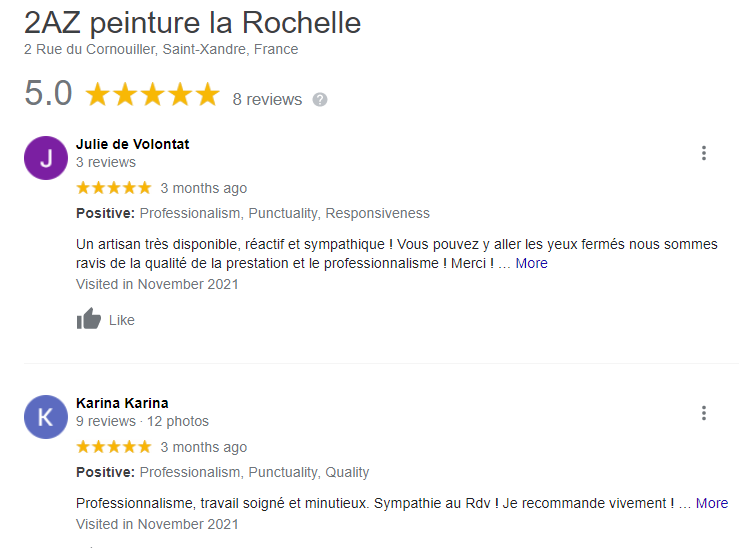Click the Like label on Julie's review
The width and height of the screenshot is (740, 548).
coord(121,320)
